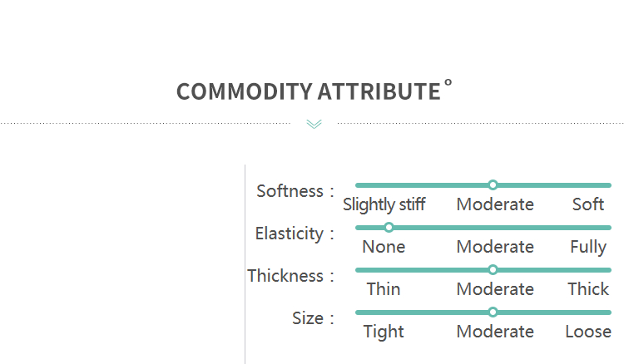The image size is (624, 364).
Task: Click the Softness slider handle
Action: point(493,184)
